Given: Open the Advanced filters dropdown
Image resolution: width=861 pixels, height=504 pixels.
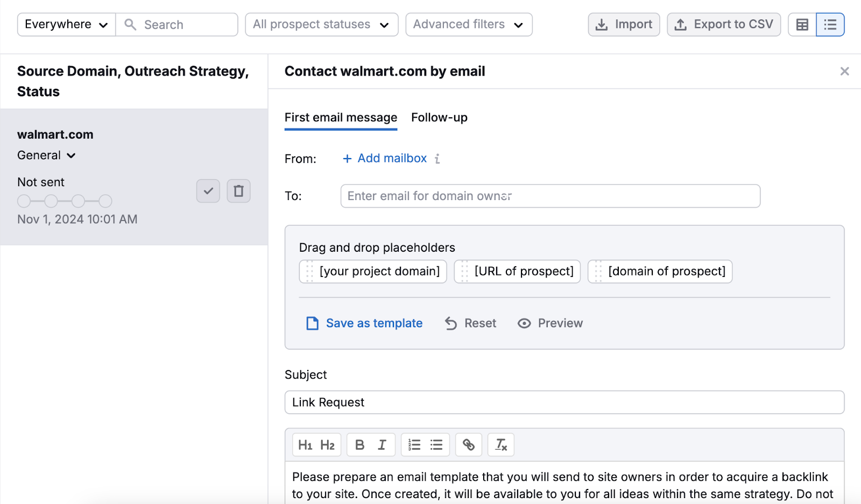Looking at the screenshot, I should [x=469, y=25].
